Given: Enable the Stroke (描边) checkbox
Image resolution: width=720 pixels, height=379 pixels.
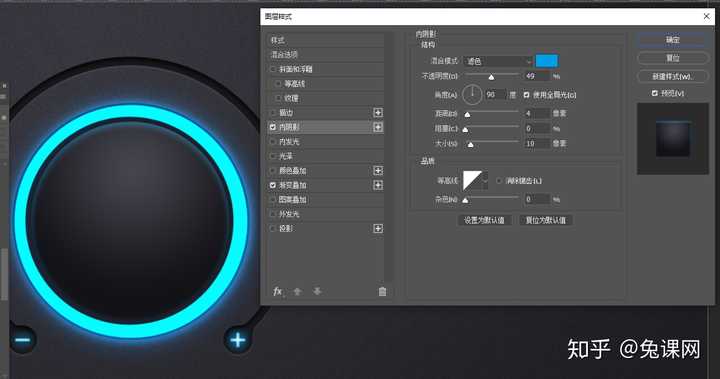Looking at the screenshot, I should (x=273, y=113).
